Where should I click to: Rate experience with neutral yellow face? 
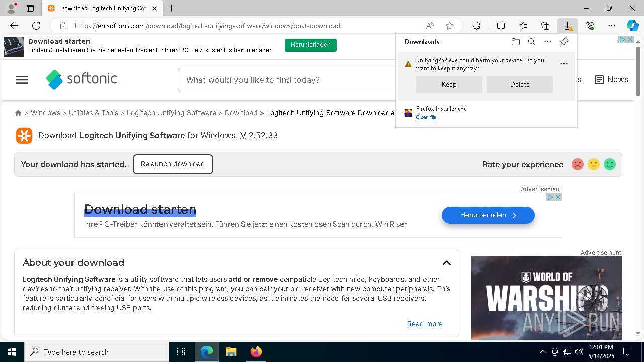pos(594,164)
